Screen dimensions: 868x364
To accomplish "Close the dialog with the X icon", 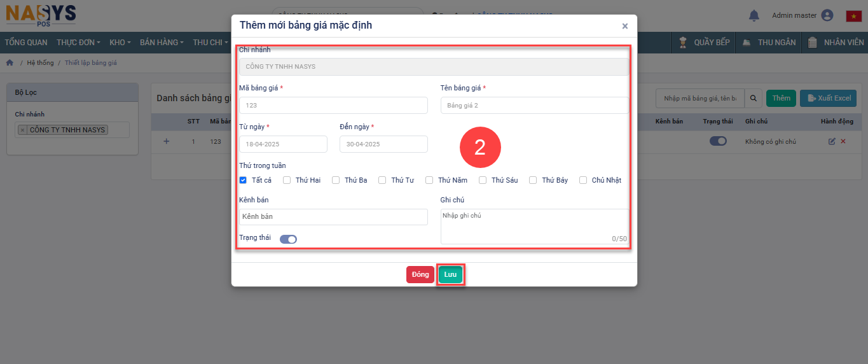I will click(x=624, y=26).
